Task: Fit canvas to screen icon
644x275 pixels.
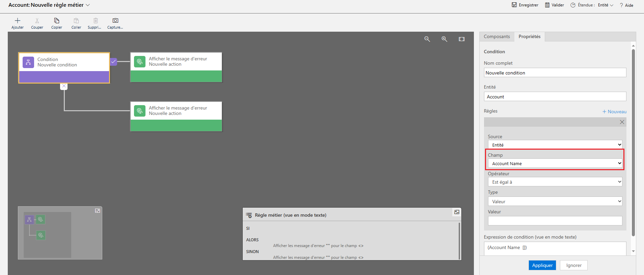Action: point(462,39)
